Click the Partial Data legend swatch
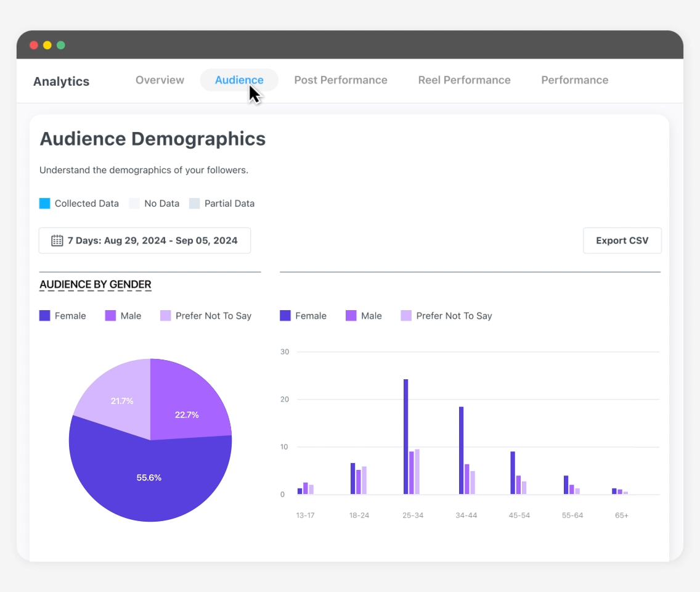Screen dimensions: 700x592 [x=195, y=203]
